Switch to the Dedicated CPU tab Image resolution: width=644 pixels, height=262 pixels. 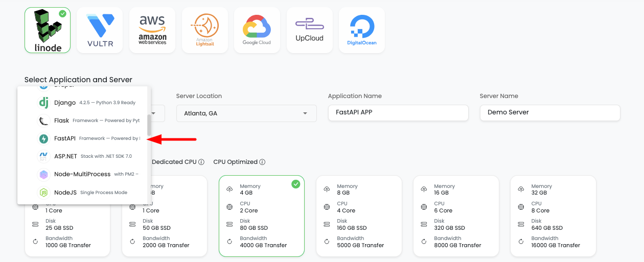[x=174, y=162]
